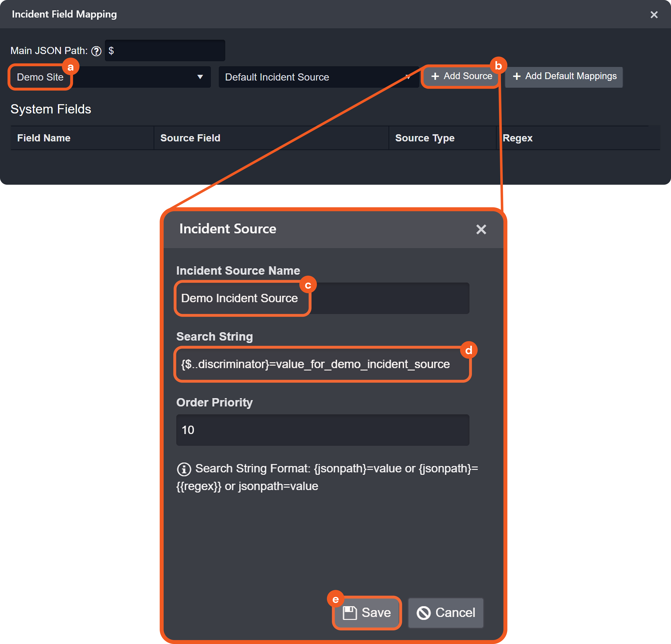Select the Order Priority input box
671x644 pixels.
point(323,430)
